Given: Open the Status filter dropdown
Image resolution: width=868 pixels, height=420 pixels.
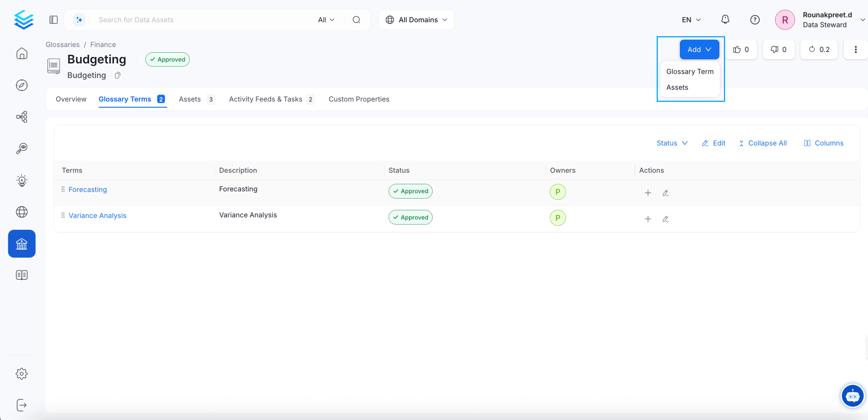Looking at the screenshot, I should (672, 143).
